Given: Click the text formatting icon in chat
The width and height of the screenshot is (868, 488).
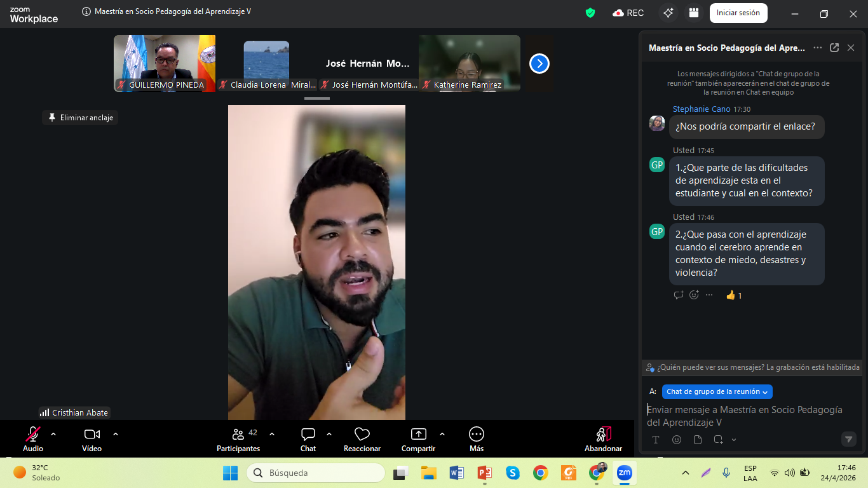Looking at the screenshot, I should point(656,440).
